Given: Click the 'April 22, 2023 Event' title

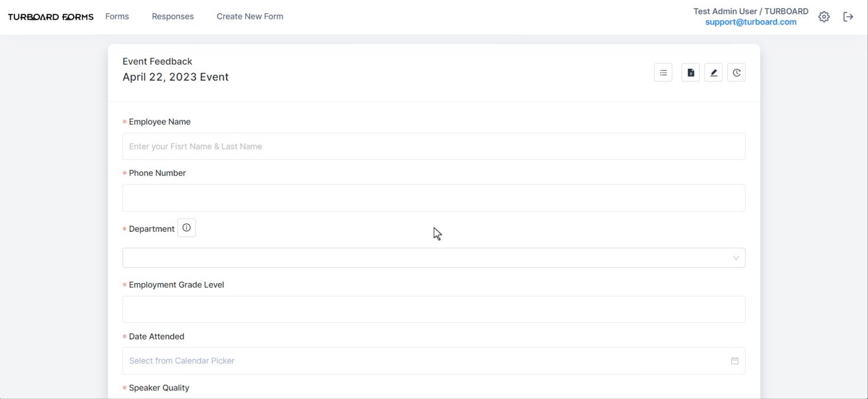Looking at the screenshot, I should click(x=176, y=77).
